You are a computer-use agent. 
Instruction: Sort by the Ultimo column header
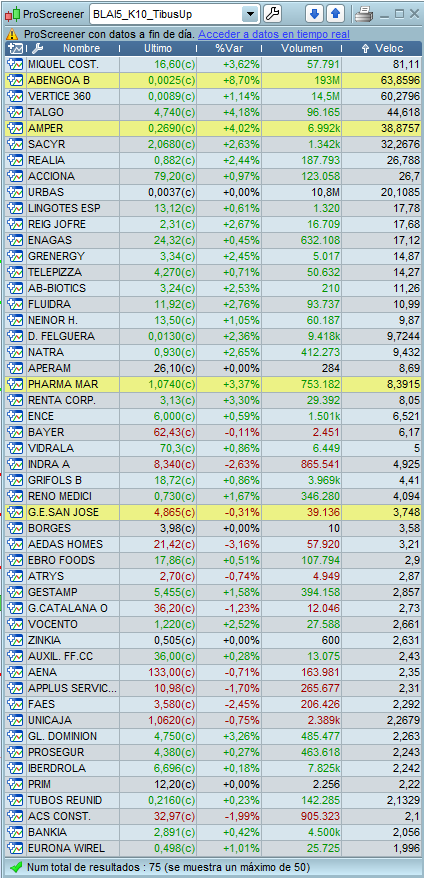tap(158, 49)
